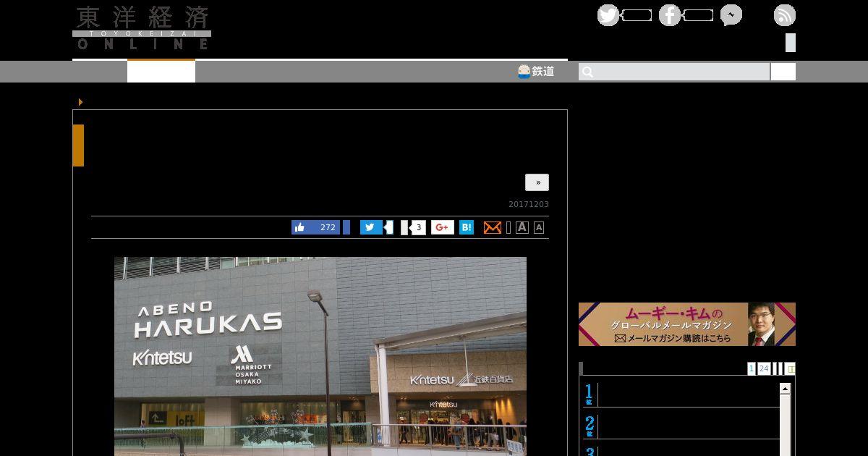868x456 pixels.
Task: Bookmark with Hatena B! button
Action: (x=467, y=227)
